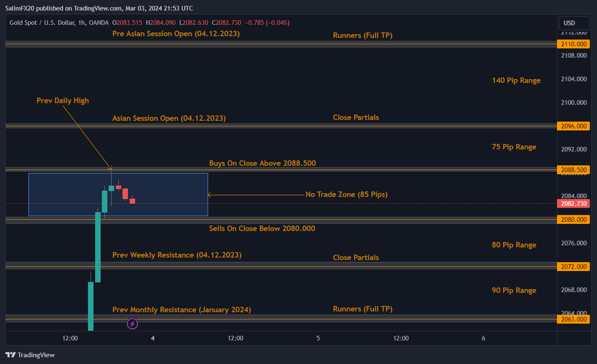Select the bottom 'Runners (Full TP)' label
597x364 pixels.
click(x=362, y=309)
